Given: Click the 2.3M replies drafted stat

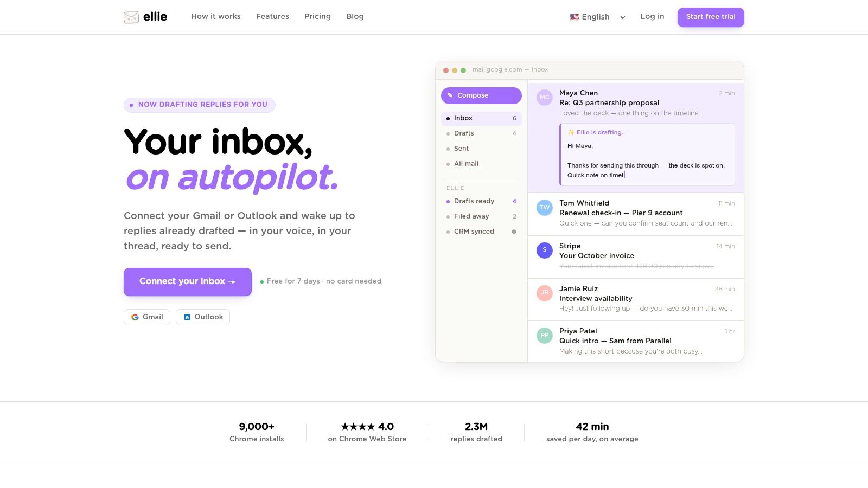Looking at the screenshot, I should 476,432.
